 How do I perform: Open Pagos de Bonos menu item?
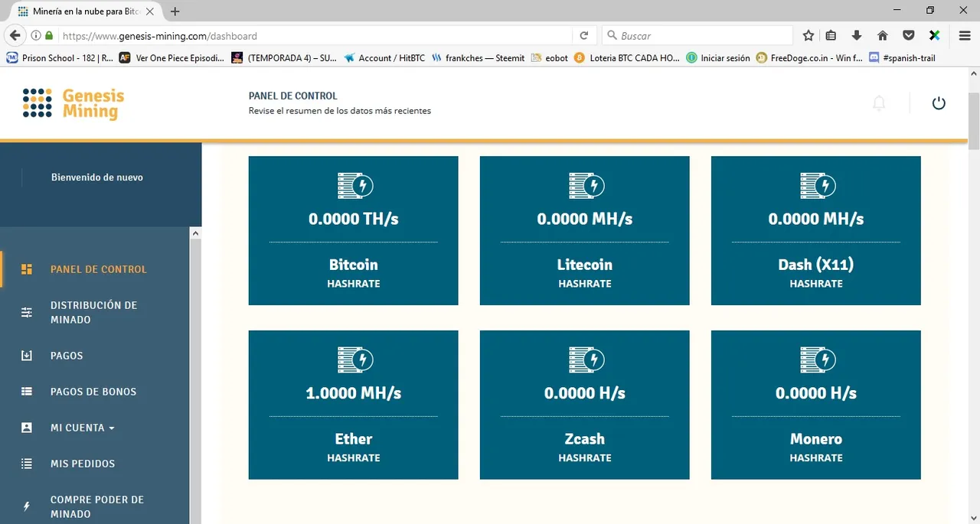(93, 392)
